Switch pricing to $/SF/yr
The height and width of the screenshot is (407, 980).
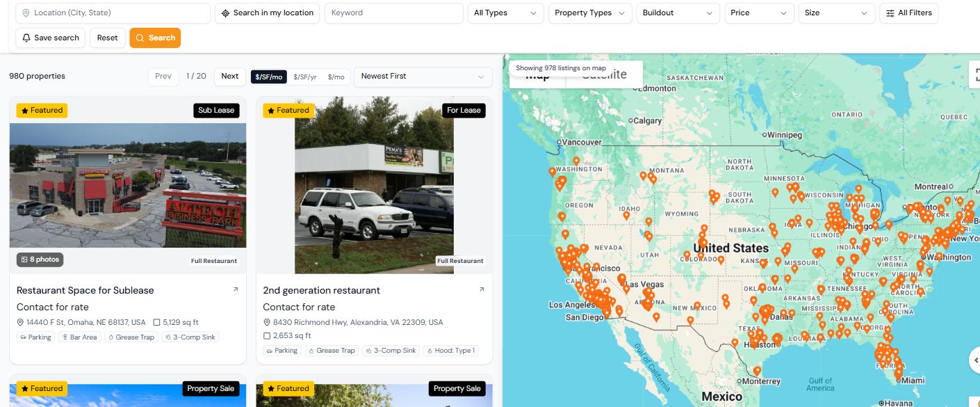pos(304,77)
